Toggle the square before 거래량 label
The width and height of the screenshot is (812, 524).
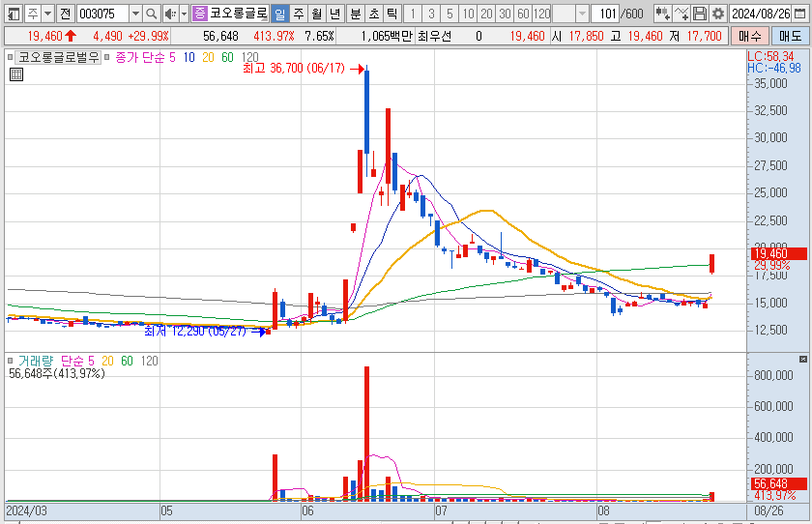click(11, 361)
